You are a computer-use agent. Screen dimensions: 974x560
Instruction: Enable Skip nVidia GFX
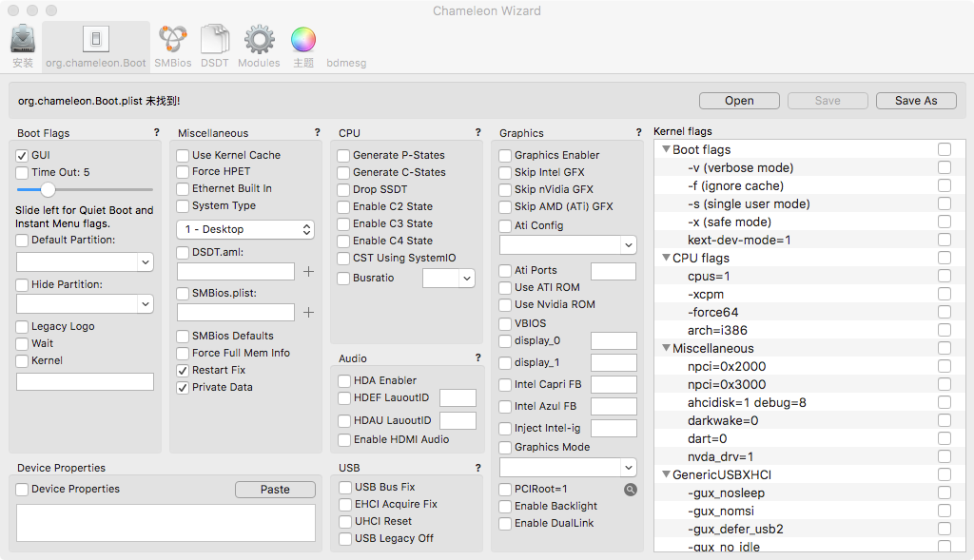click(505, 189)
